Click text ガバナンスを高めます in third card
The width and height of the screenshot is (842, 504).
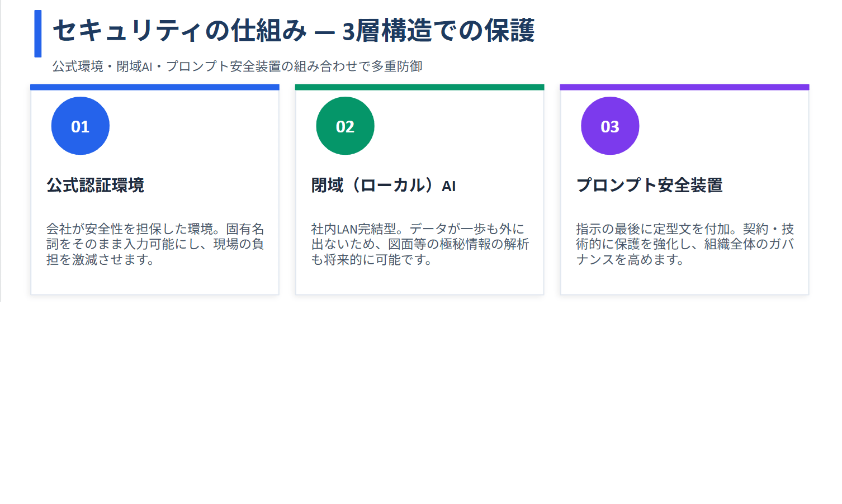point(629,260)
